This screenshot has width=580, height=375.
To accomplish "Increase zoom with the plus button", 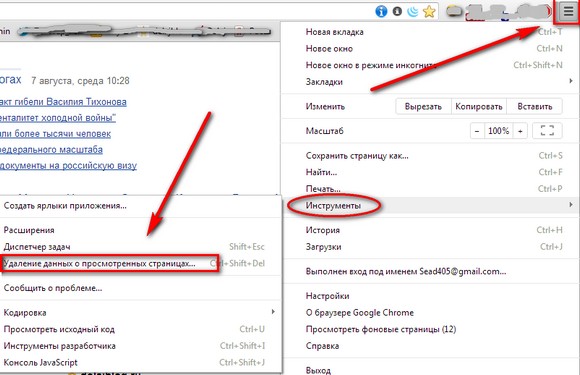I will click(520, 131).
